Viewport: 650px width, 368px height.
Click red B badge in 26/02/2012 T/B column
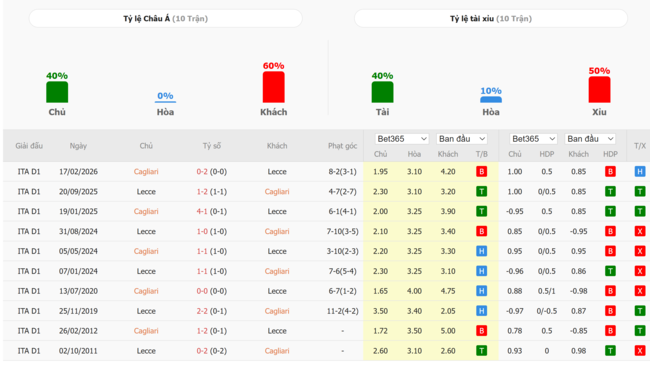[481, 331]
